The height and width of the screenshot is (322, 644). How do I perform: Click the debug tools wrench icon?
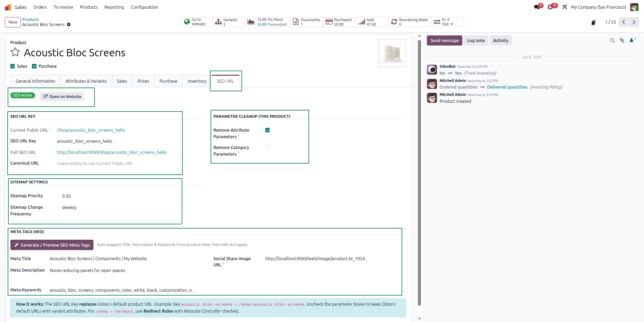coord(564,7)
